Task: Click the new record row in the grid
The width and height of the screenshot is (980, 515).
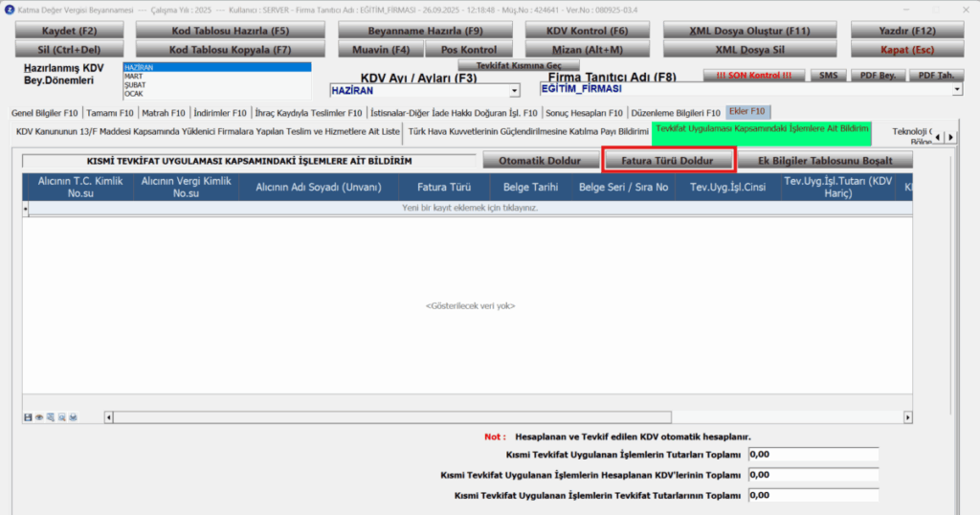Action: [469, 208]
